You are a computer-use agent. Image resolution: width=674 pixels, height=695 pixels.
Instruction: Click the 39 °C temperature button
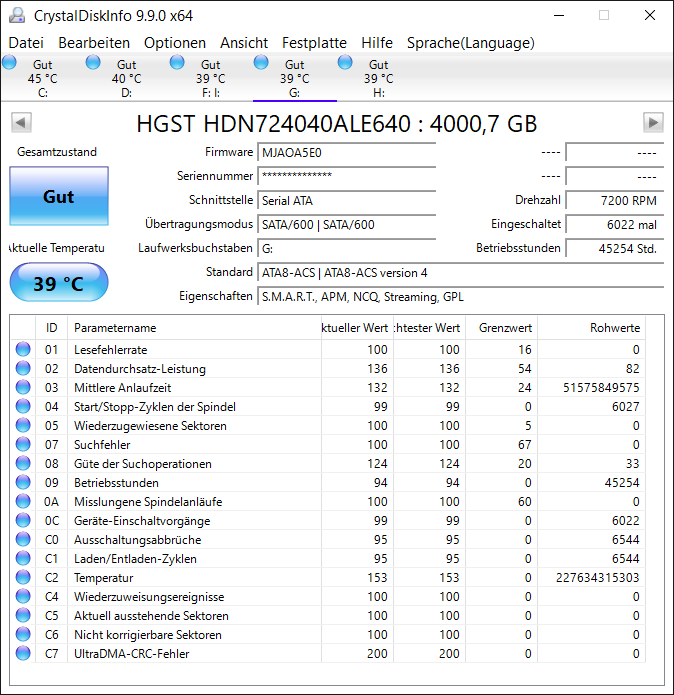[59, 283]
